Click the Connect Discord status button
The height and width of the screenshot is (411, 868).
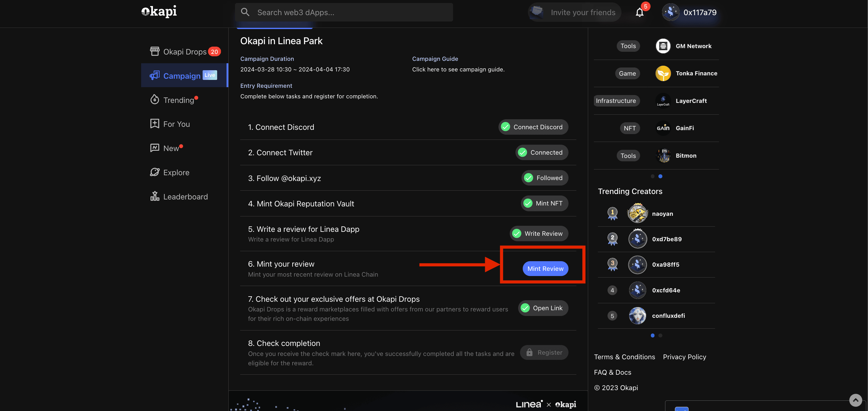533,127
